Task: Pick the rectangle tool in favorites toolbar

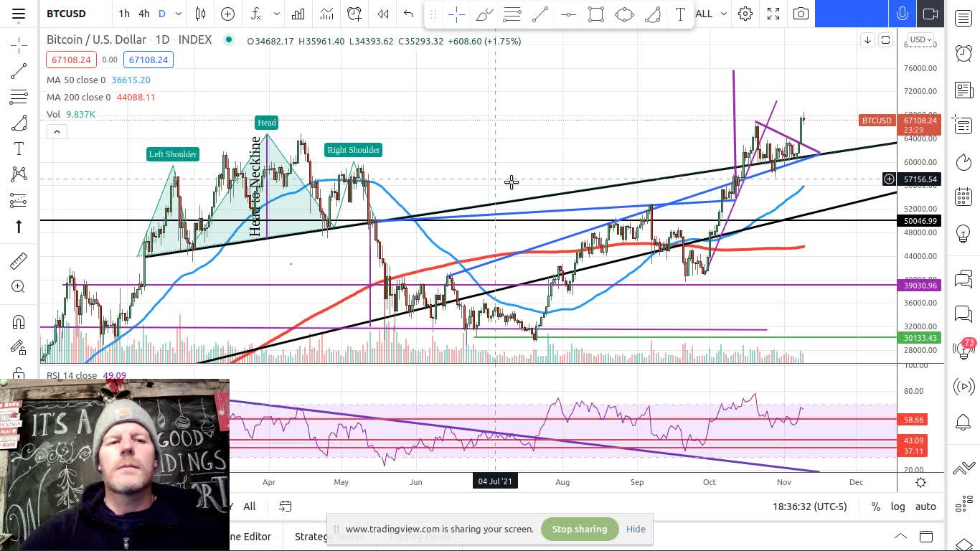Action: (x=596, y=14)
